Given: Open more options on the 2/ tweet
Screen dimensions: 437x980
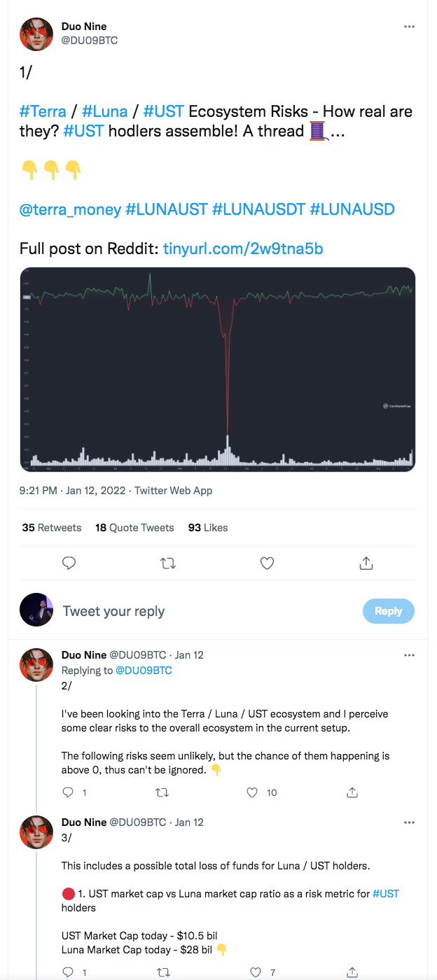Looking at the screenshot, I should click(x=409, y=655).
